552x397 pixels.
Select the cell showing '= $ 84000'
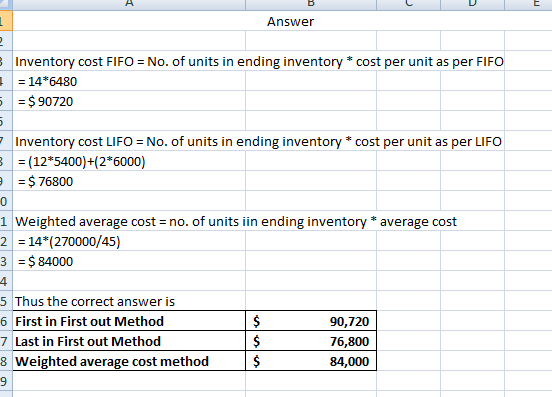pos(129,261)
